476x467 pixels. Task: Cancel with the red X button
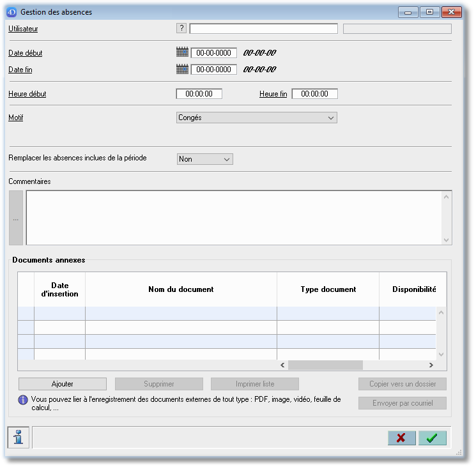[x=401, y=438]
